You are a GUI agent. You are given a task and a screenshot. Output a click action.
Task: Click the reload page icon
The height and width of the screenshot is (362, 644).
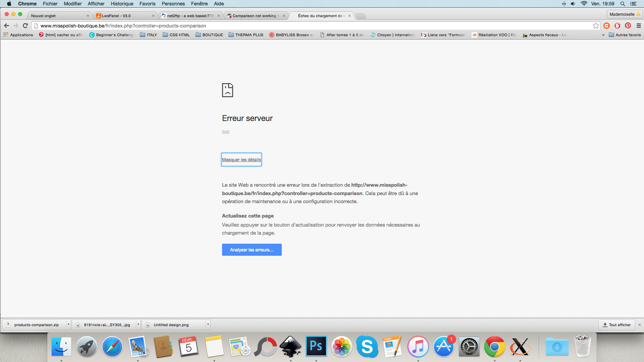point(25,26)
